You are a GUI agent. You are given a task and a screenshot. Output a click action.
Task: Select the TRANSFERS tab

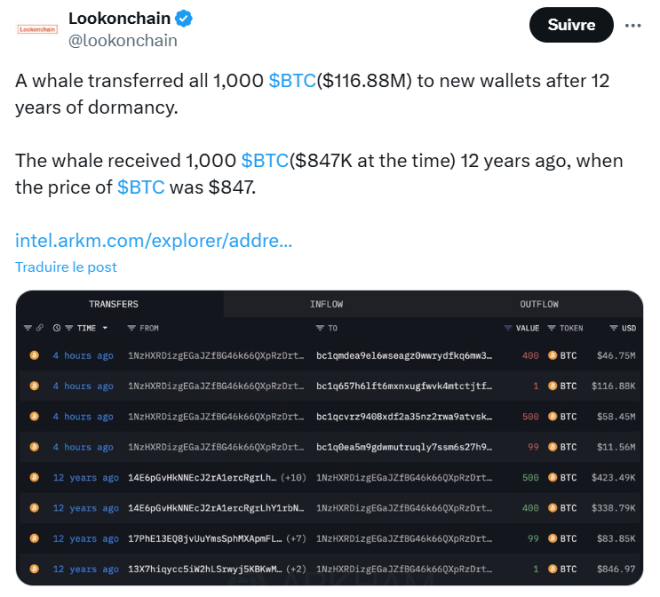point(114,304)
